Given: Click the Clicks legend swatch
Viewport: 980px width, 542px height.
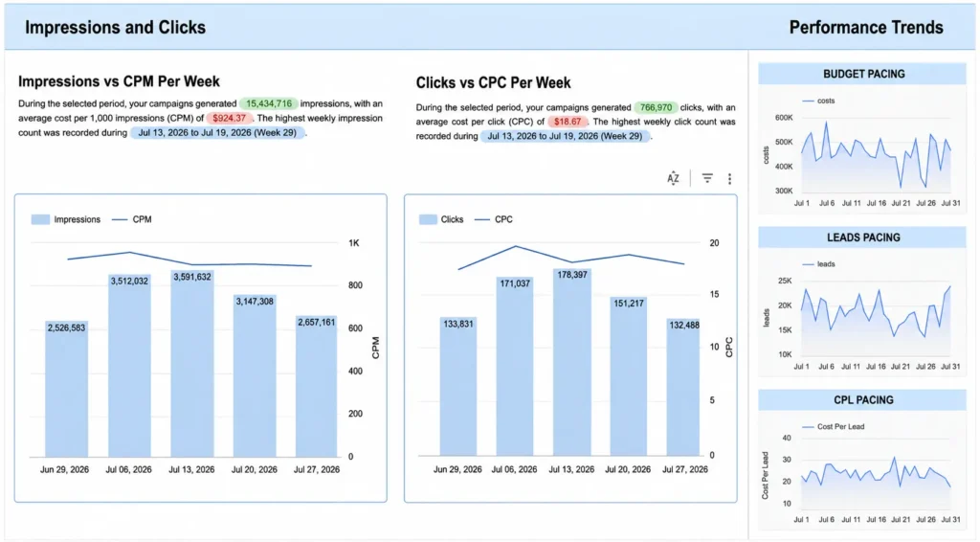Looking at the screenshot, I should click(x=428, y=219).
